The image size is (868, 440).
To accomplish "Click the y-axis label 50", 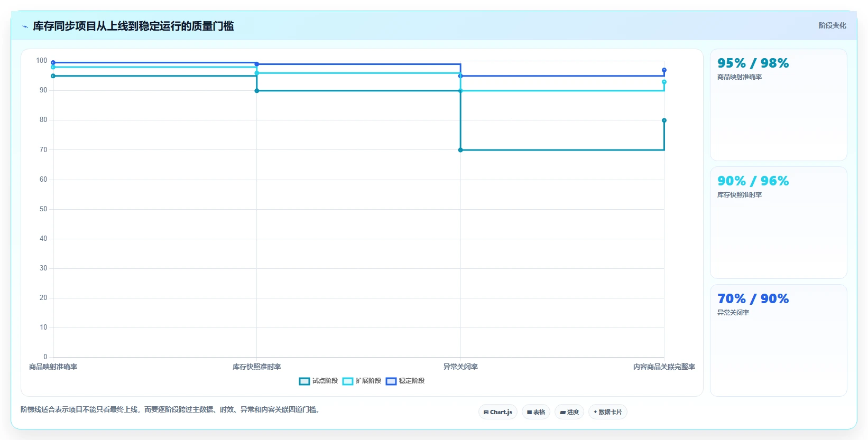I will coord(43,209).
